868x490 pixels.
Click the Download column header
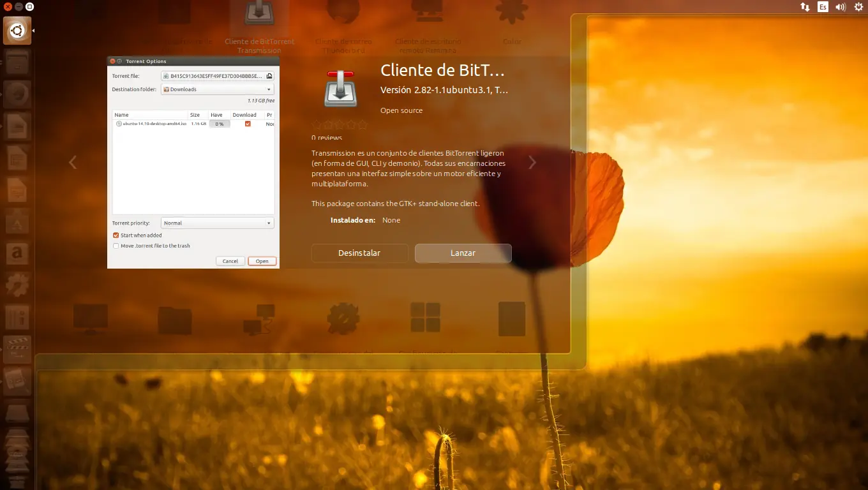(x=247, y=115)
